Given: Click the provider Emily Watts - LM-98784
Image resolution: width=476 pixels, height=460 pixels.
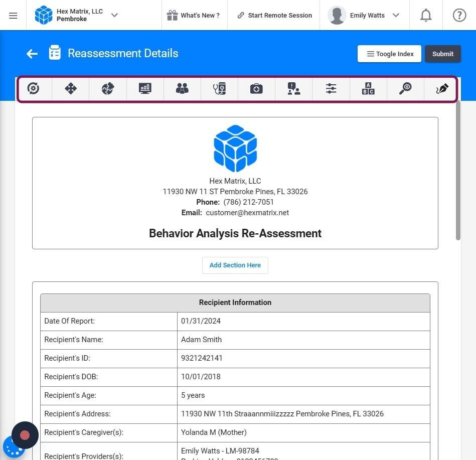Looking at the screenshot, I should pyautogui.click(x=220, y=450).
